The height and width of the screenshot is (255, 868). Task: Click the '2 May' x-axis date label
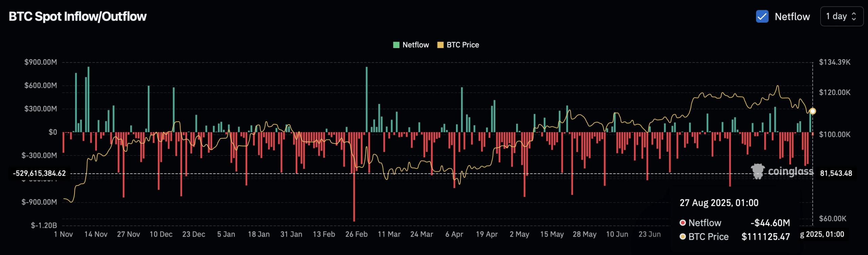tap(519, 234)
